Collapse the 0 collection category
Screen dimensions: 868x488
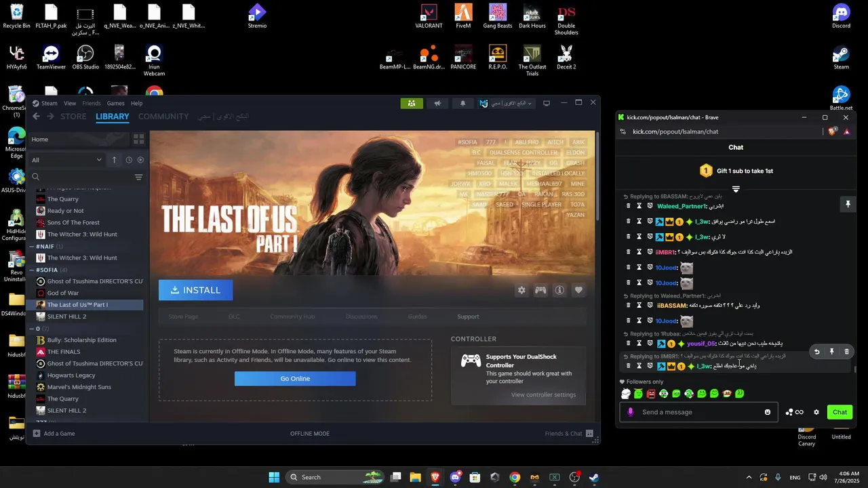pos(31,329)
